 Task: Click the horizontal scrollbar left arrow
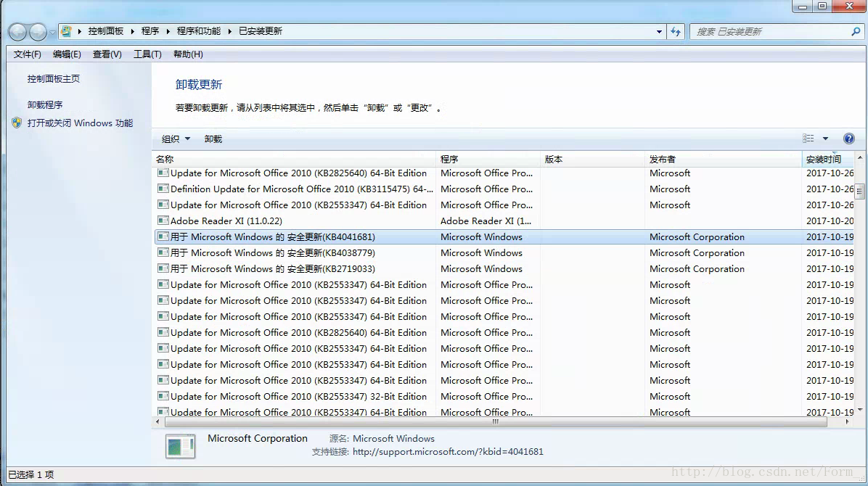coord(157,421)
